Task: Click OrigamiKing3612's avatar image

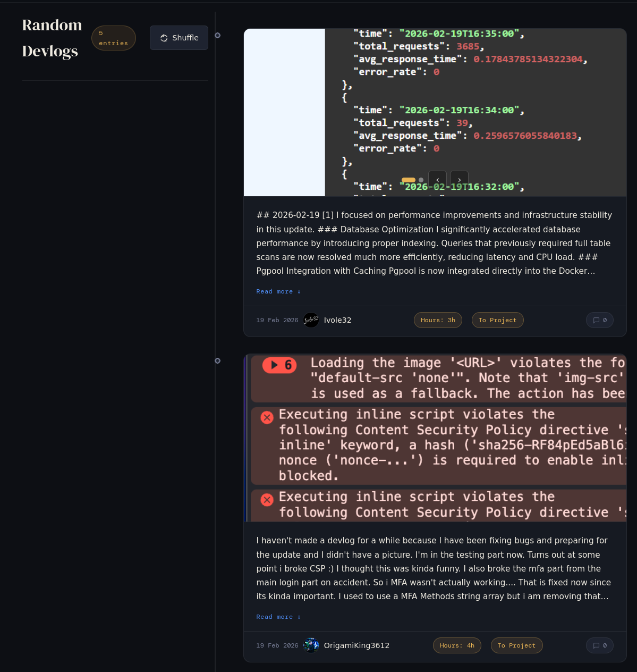Action: [x=311, y=645]
